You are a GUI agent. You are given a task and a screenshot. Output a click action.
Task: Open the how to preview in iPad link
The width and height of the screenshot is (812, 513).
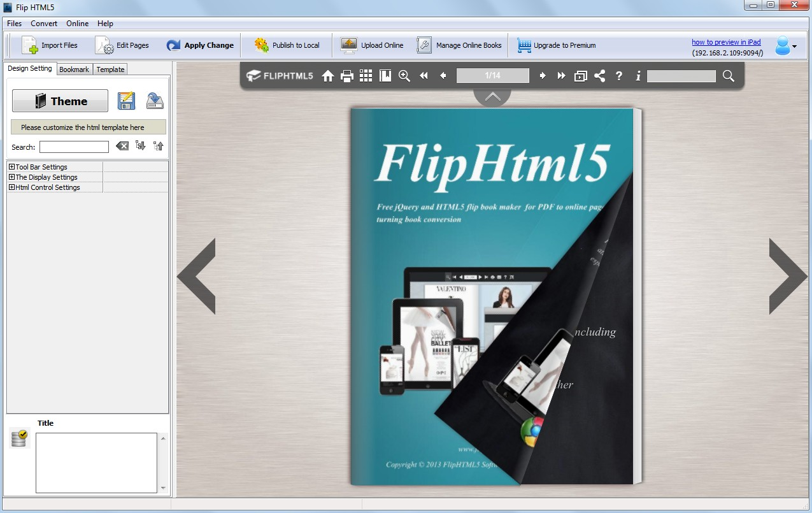pos(726,42)
